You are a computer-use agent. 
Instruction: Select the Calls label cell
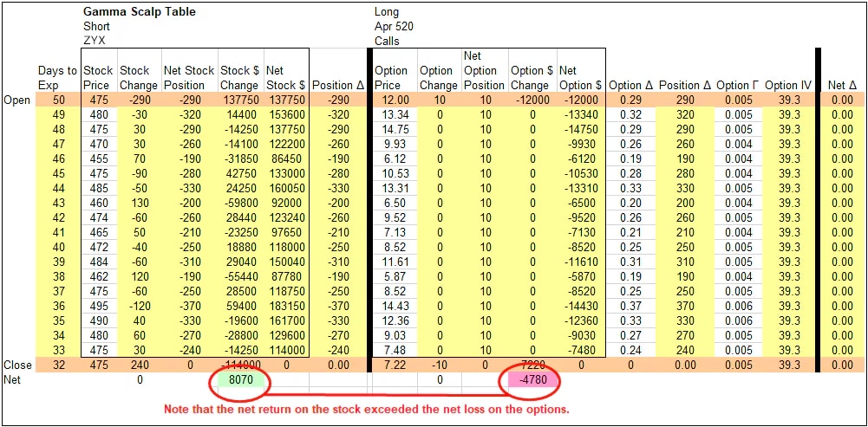[x=388, y=41]
